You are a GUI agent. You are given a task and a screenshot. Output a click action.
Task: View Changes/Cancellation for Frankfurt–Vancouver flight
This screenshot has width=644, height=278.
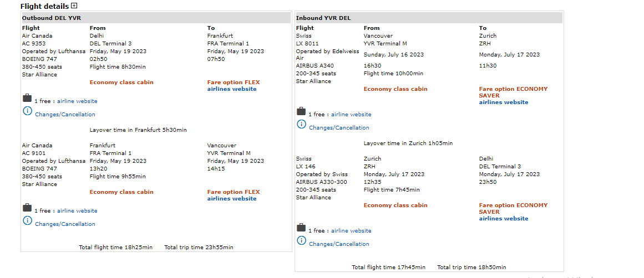click(x=65, y=224)
